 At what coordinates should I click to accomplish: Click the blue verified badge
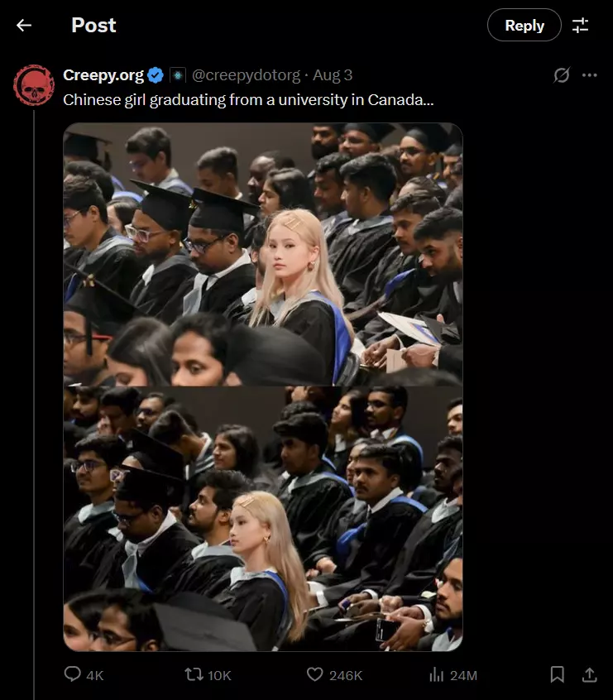[156, 75]
